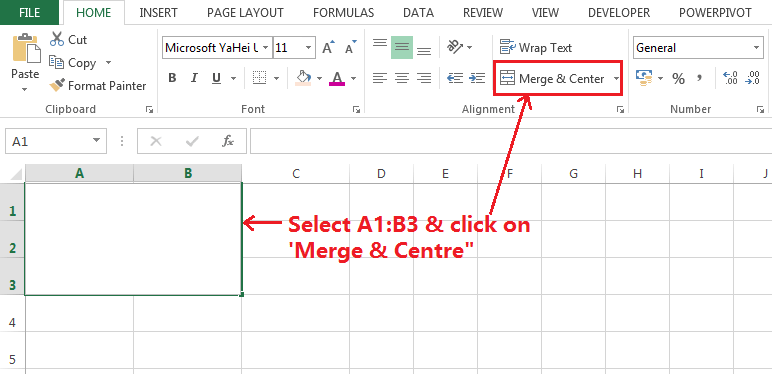The height and width of the screenshot is (374, 772).
Task: Expand the Underline style arrow
Action: (233, 78)
